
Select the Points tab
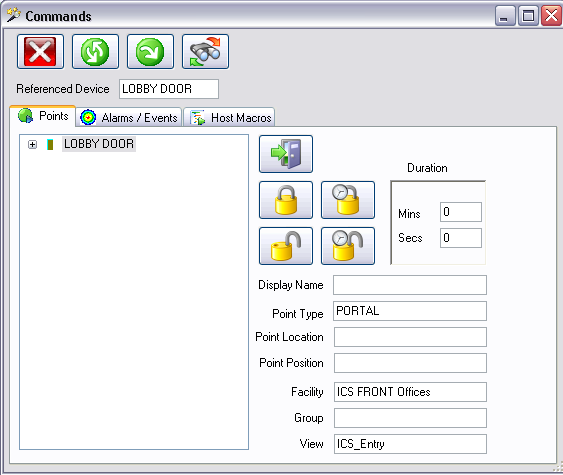tap(43, 116)
